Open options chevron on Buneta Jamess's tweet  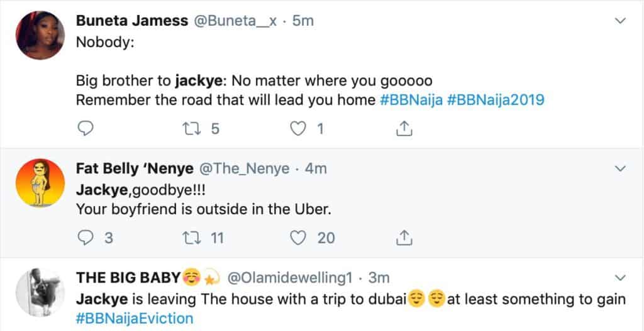(620, 21)
